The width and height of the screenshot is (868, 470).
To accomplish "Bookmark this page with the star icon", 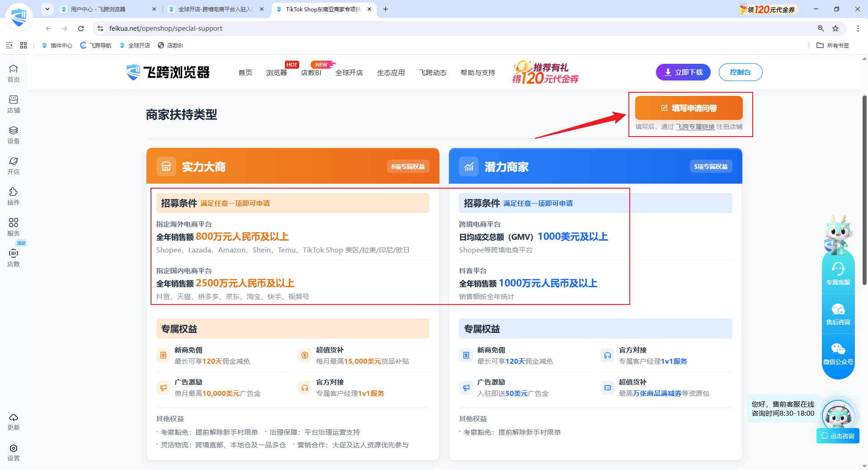I will pyautogui.click(x=835, y=28).
